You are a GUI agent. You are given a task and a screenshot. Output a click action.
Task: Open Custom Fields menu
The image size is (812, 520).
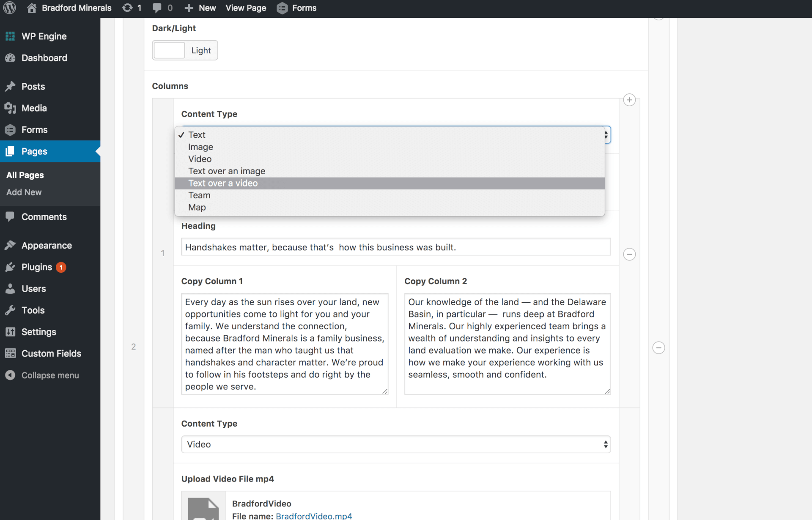[51, 353]
